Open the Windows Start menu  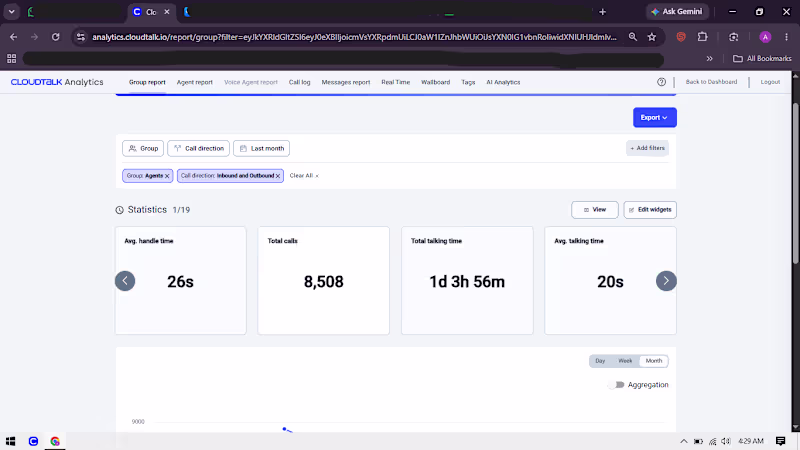(x=11, y=441)
